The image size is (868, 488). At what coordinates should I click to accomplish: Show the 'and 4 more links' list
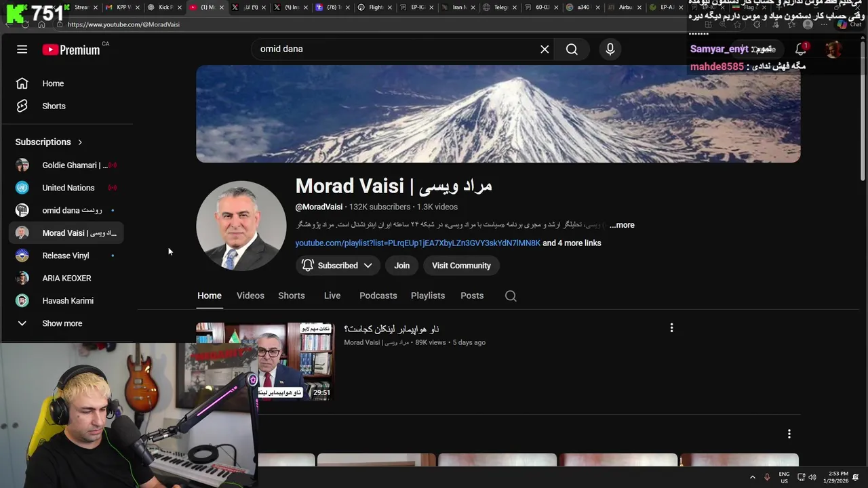click(572, 243)
